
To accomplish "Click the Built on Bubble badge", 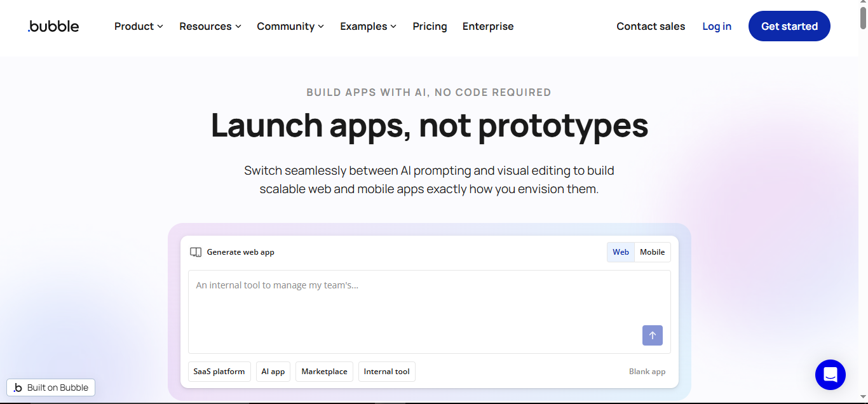I will coord(51,387).
